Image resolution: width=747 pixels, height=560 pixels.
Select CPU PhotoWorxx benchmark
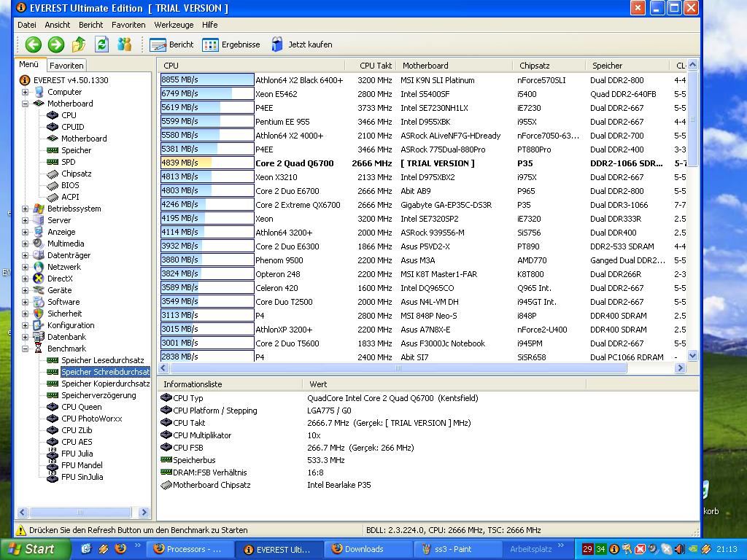pyautogui.click(x=91, y=419)
